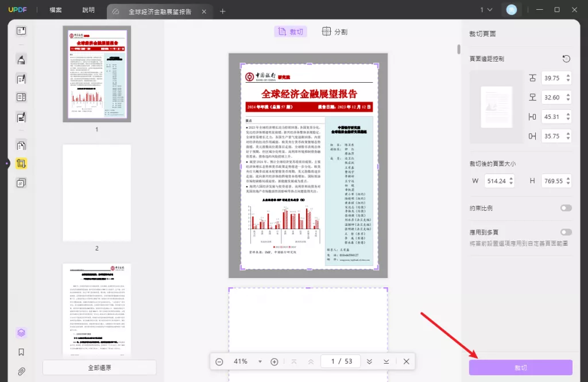The height and width of the screenshot is (382, 588).
Task: Go to the previous page
Action: [x=311, y=362]
